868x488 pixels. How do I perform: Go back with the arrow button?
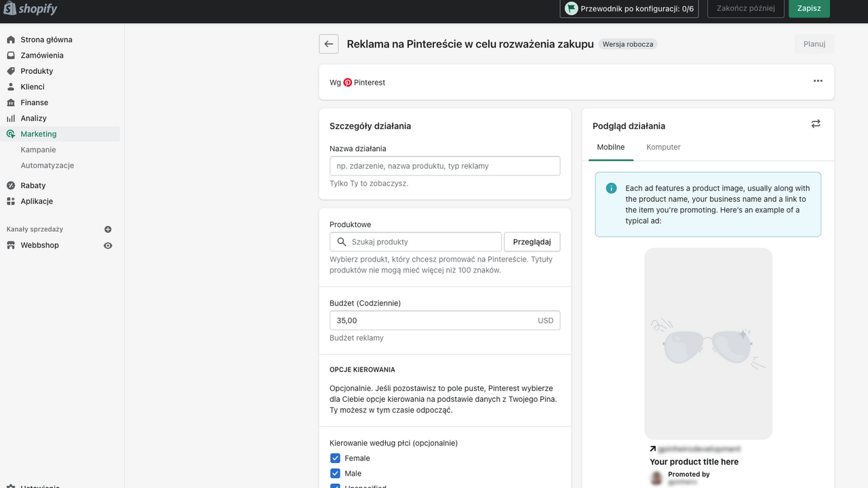[x=329, y=44]
